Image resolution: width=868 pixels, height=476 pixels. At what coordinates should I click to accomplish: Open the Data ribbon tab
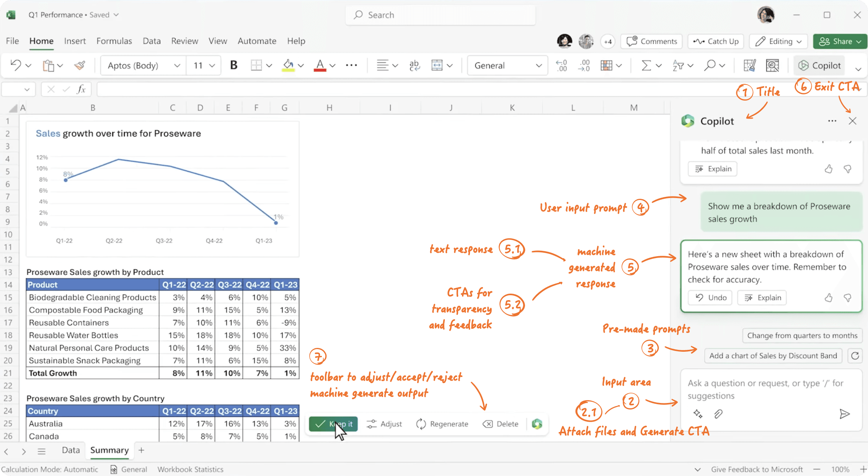coord(152,41)
